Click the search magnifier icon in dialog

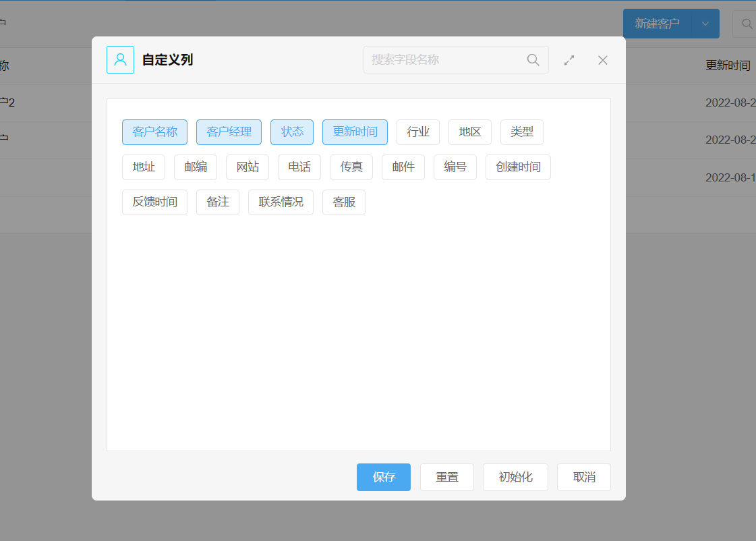pos(533,60)
